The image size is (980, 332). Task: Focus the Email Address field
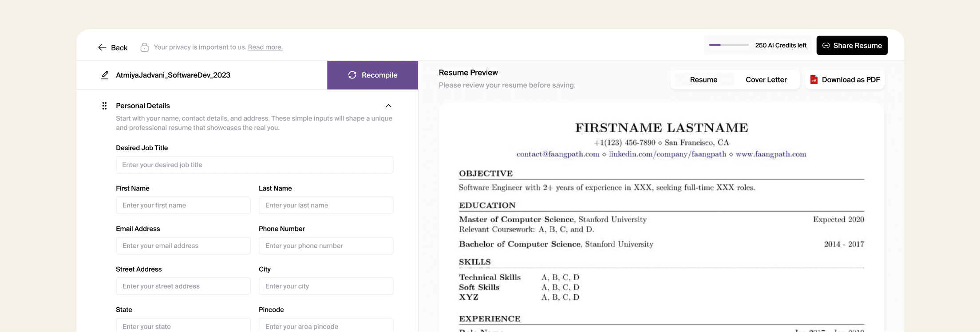183,246
